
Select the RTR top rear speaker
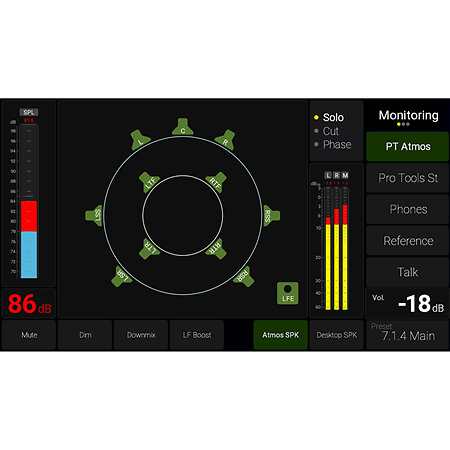tap(216, 248)
